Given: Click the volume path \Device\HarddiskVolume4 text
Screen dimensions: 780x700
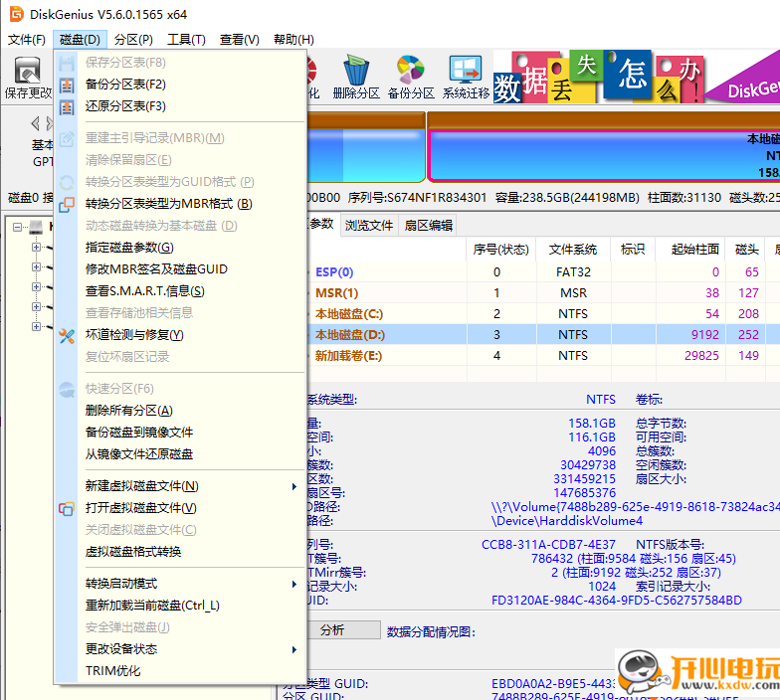Looking at the screenshot, I should [x=567, y=521].
